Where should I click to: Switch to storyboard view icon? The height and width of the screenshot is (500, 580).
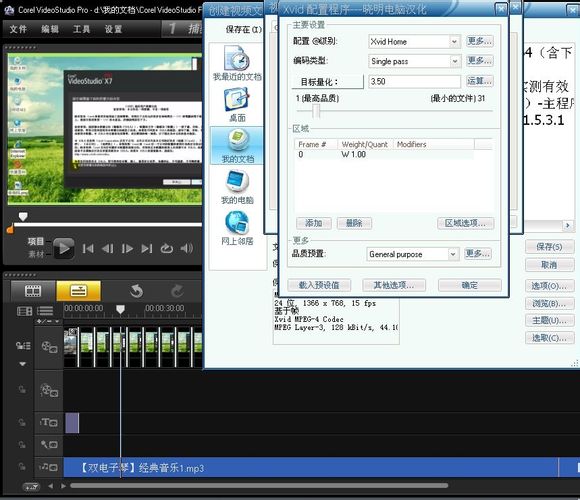(x=33, y=291)
